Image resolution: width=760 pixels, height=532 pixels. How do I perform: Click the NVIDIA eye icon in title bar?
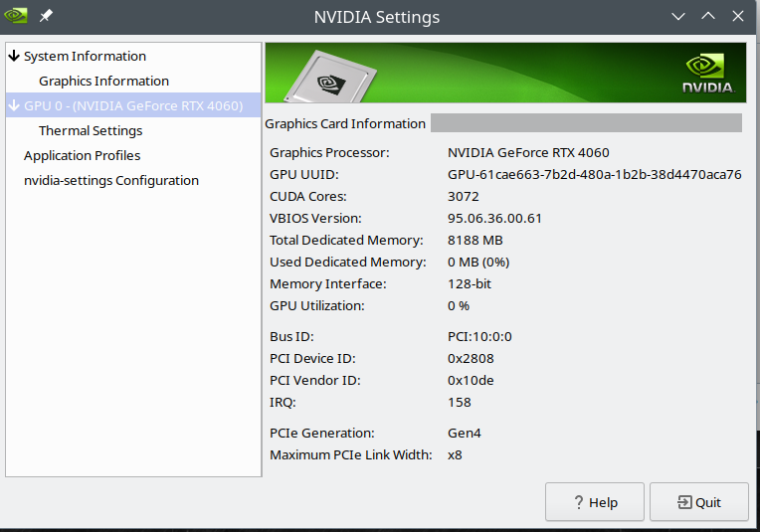click(16, 16)
